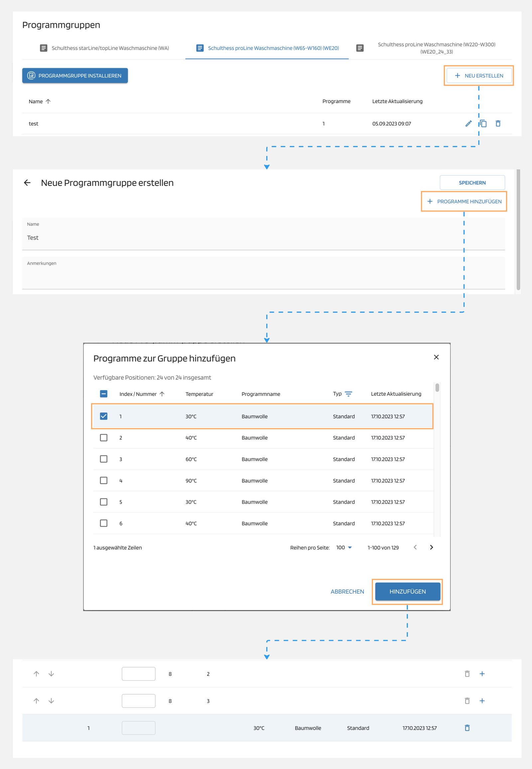The height and width of the screenshot is (769, 532).
Task: Click the back arrow beside Neue Programmgruppe erstellen
Action: pos(27,183)
